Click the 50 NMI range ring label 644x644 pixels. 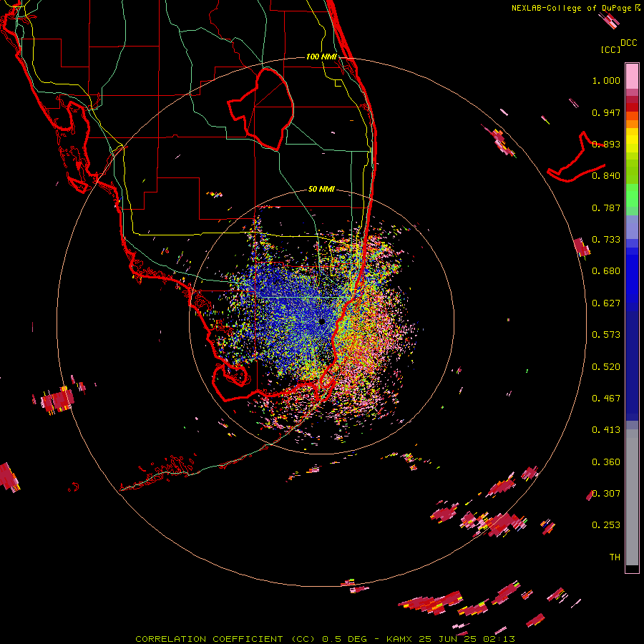tap(321, 189)
